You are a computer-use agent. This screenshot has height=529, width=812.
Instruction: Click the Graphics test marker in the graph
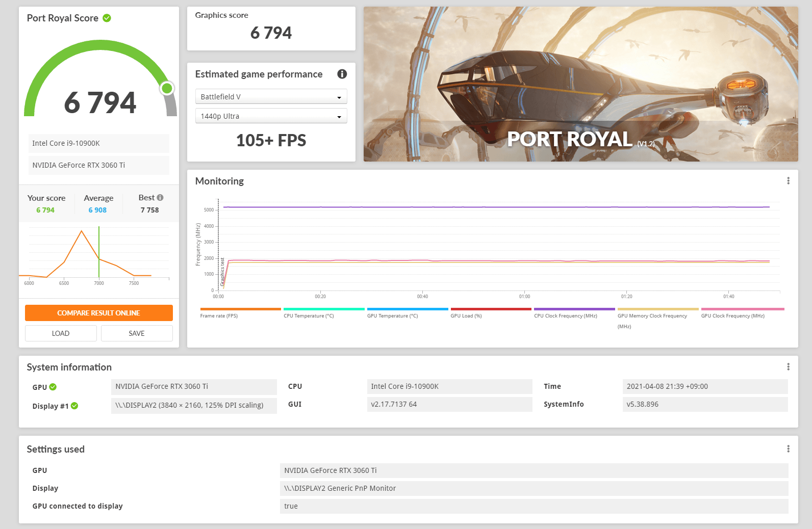tap(222, 272)
